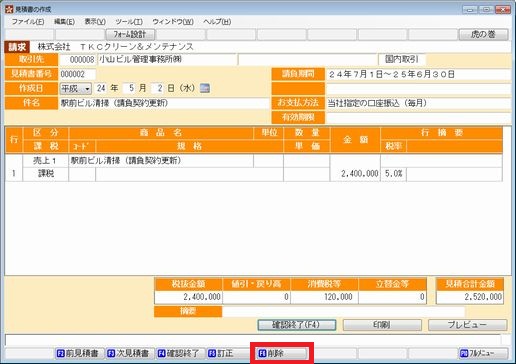Click the 請求 label at top left
The height and width of the screenshot is (364, 516).
coord(17,47)
